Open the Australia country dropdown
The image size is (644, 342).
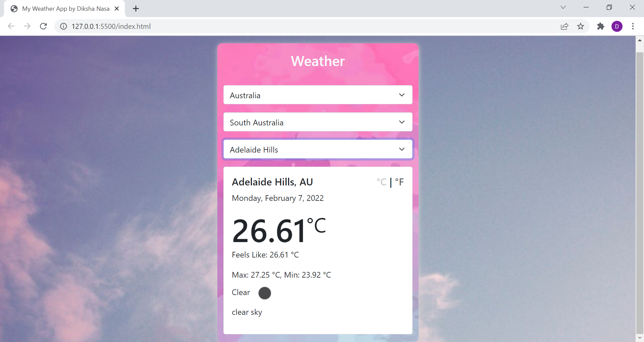[x=318, y=95]
